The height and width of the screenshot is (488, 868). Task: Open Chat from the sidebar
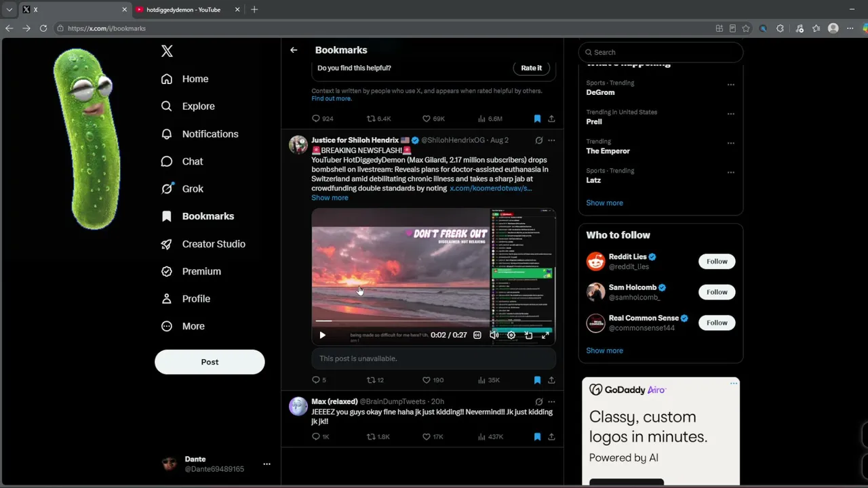point(182,161)
